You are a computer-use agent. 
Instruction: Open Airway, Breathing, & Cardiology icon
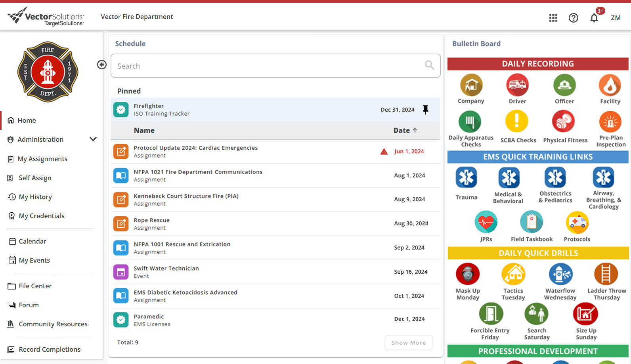(603, 177)
